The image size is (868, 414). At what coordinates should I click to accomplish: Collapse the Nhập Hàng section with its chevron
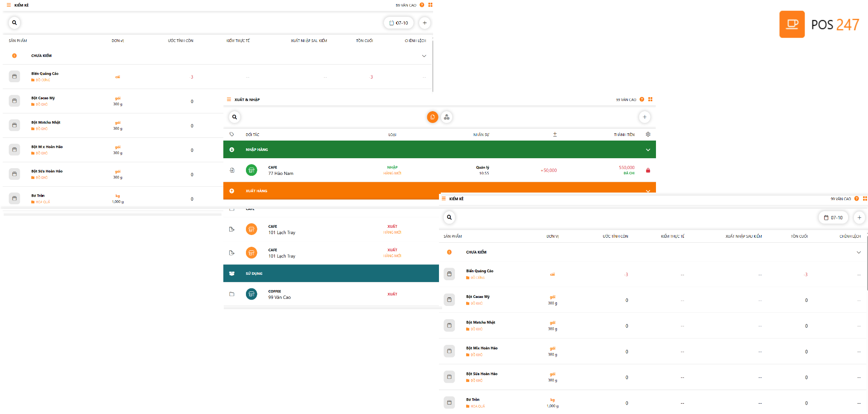pyautogui.click(x=648, y=150)
